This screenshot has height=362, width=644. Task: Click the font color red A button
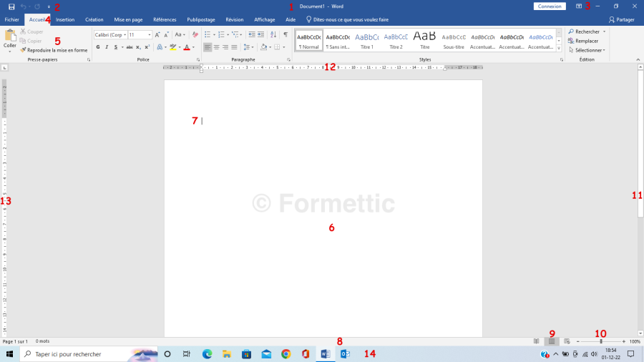click(187, 47)
